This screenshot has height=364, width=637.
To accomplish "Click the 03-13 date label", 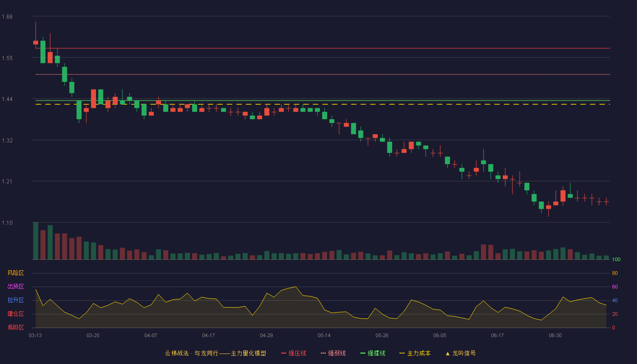I will click(x=35, y=335).
